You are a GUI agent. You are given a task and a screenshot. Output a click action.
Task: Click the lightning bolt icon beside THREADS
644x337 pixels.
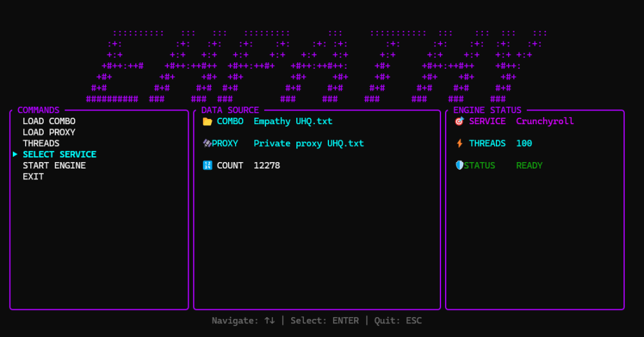[460, 143]
